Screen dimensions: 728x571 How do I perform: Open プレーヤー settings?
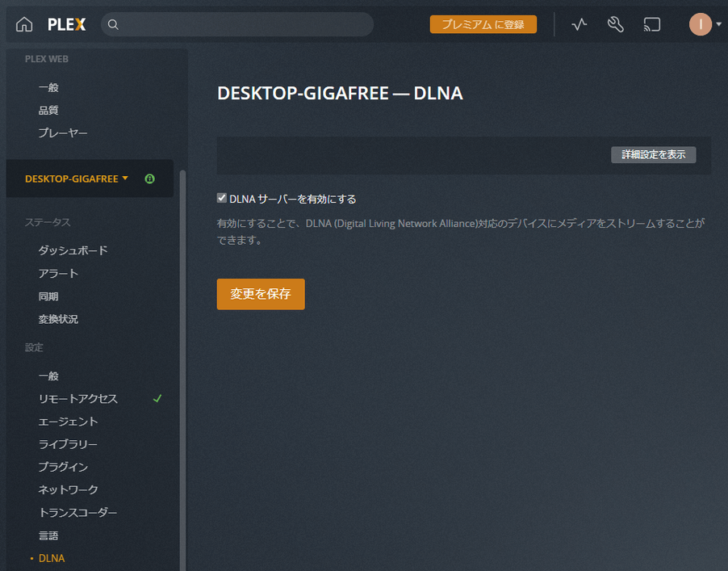click(x=63, y=133)
